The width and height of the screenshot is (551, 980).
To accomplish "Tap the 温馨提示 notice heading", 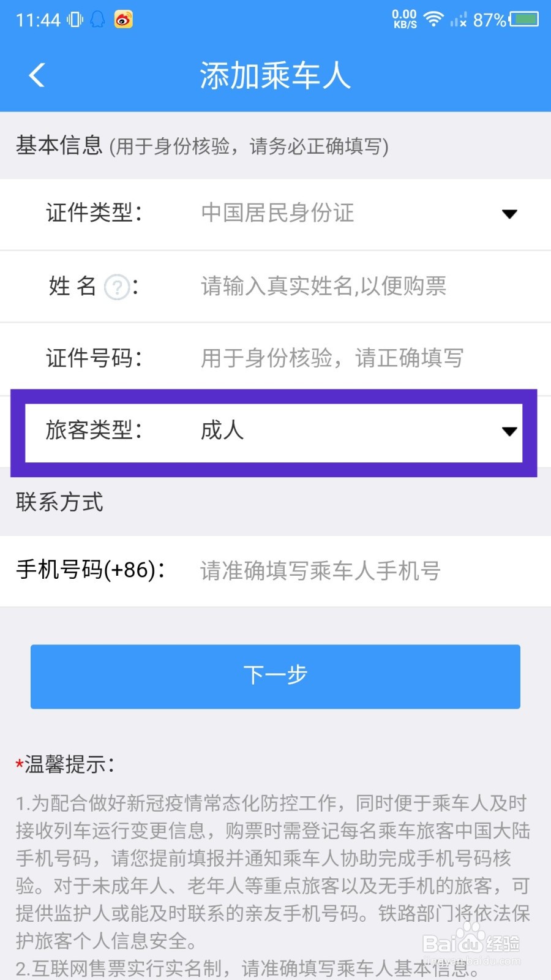I will pyautogui.click(x=69, y=764).
